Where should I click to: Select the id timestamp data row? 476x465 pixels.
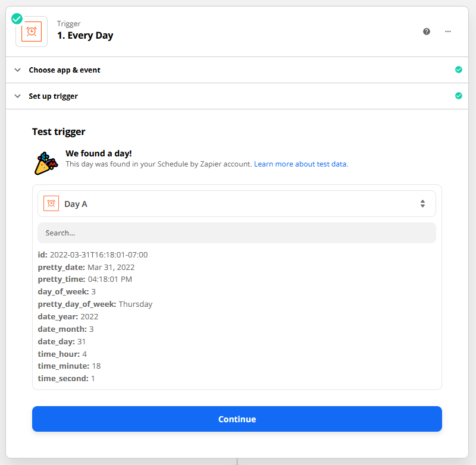93,255
